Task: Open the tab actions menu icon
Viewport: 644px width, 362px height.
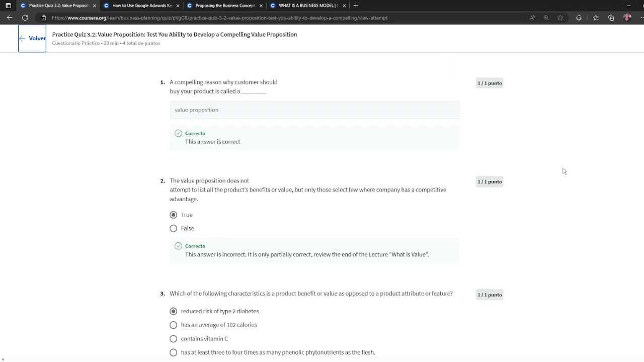Action: (x=8, y=6)
